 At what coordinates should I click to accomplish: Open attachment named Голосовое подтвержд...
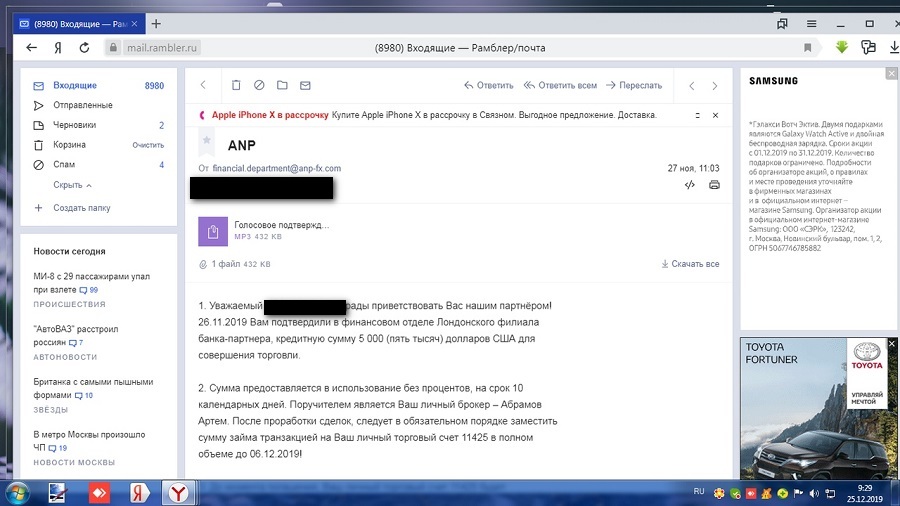point(281,225)
